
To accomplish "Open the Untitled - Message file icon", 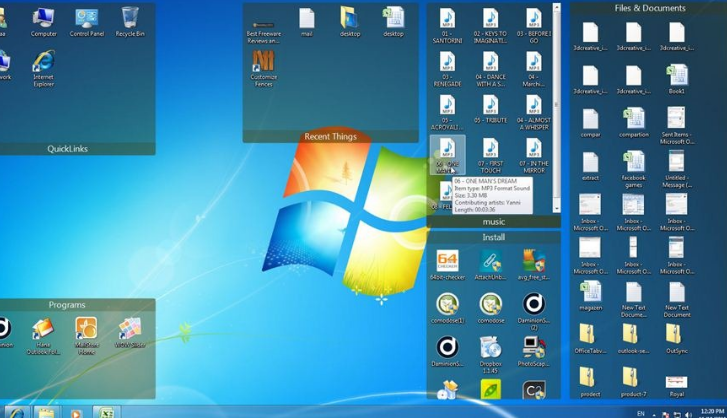I will tap(677, 169).
